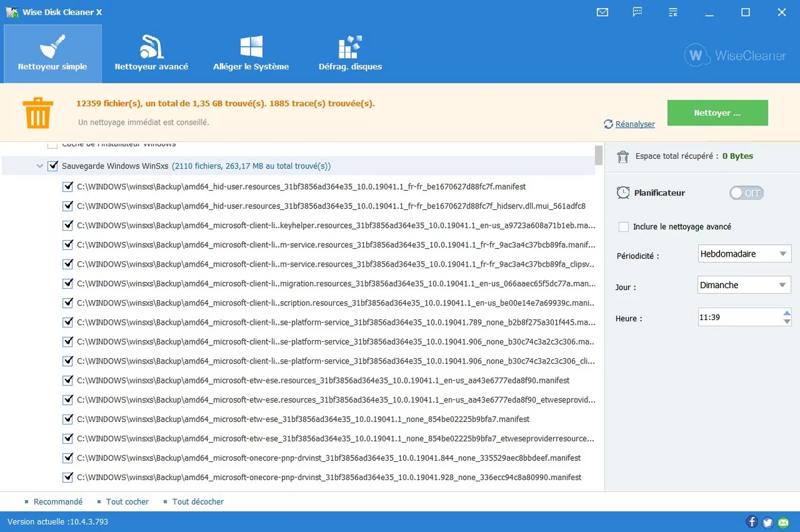Click the Heure 11:39 time field
Screen dimensions: 800x532
coord(739,317)
